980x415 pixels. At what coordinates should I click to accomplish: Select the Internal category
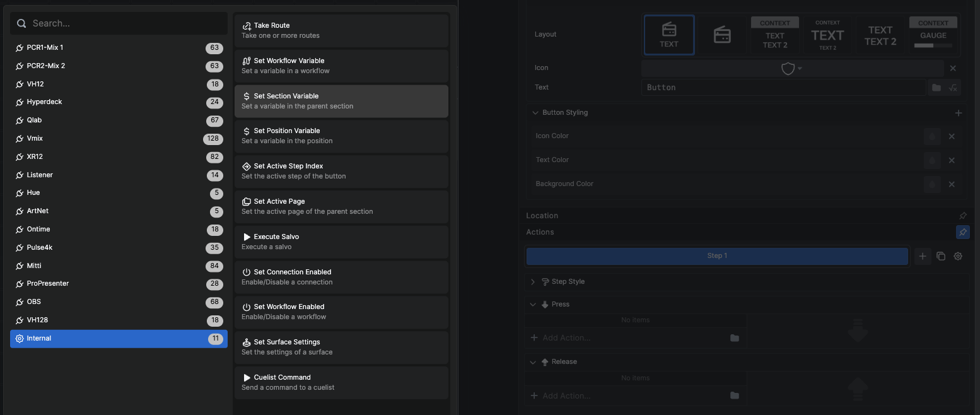119,339
